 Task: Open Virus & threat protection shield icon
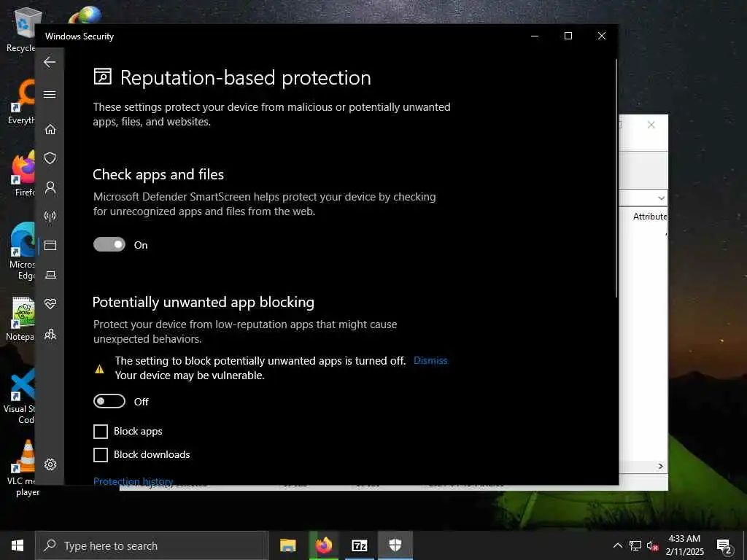coord(50,158)
